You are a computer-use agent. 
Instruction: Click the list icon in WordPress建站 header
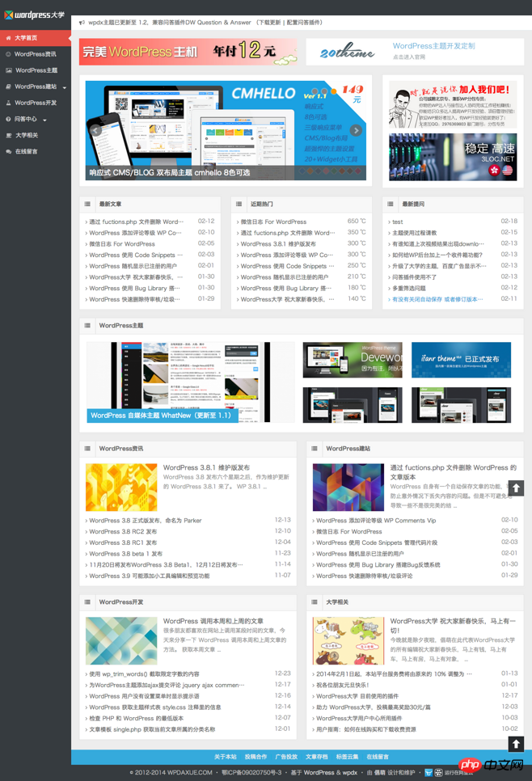315,448
